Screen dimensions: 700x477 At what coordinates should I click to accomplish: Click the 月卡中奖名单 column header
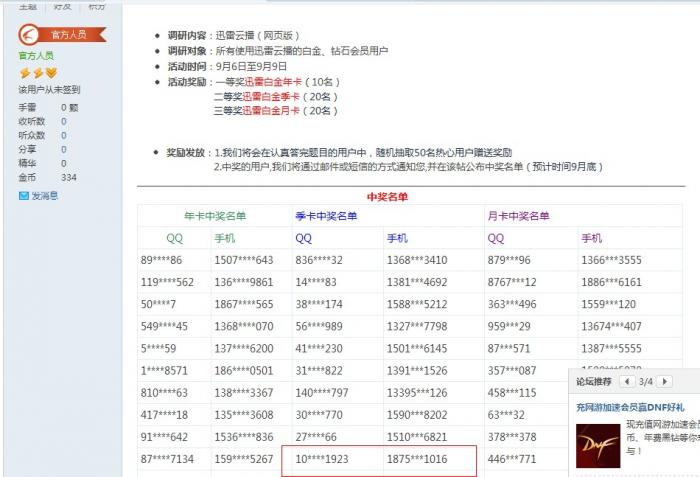tap(518, 216)
